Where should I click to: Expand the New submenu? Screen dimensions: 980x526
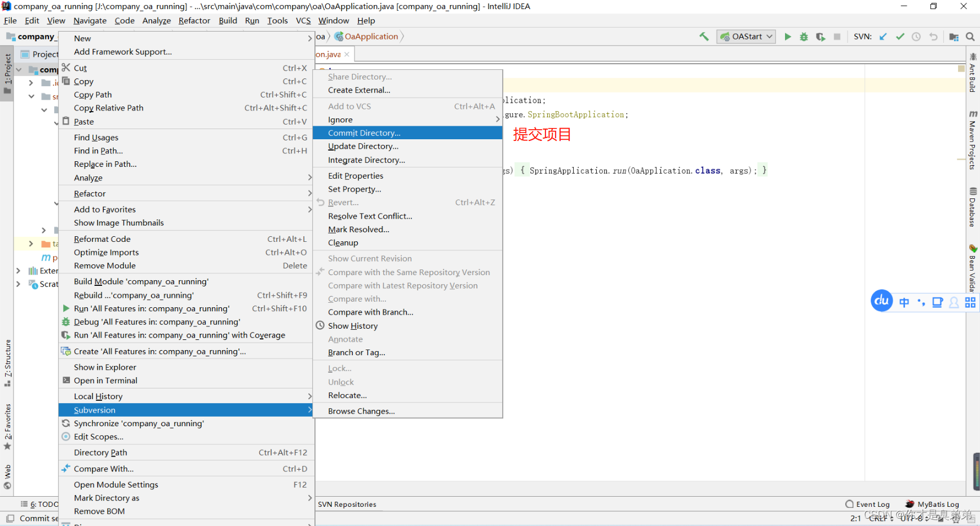186,38
